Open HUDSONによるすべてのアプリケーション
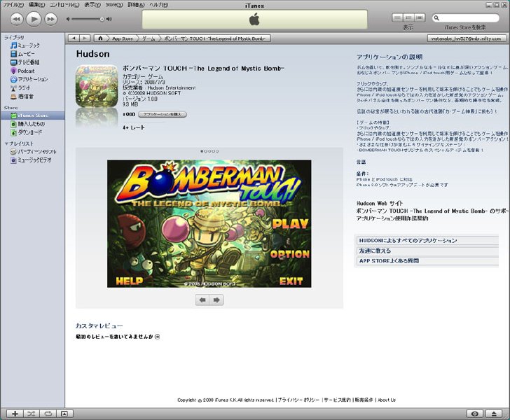The width and height of the screenshot is (510, 420). (x=427, y=241)
